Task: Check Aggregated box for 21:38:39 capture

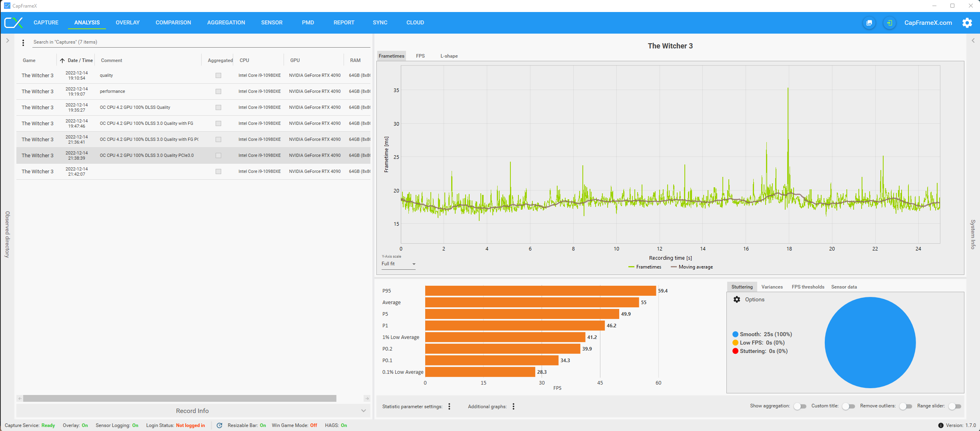Action: click(x=218, y=155)
